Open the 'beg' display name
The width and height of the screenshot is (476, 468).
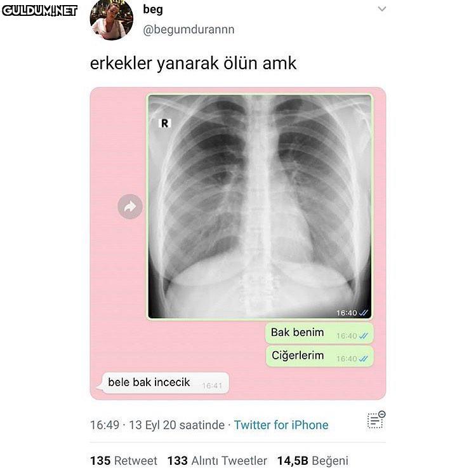(x=153, y=10)
